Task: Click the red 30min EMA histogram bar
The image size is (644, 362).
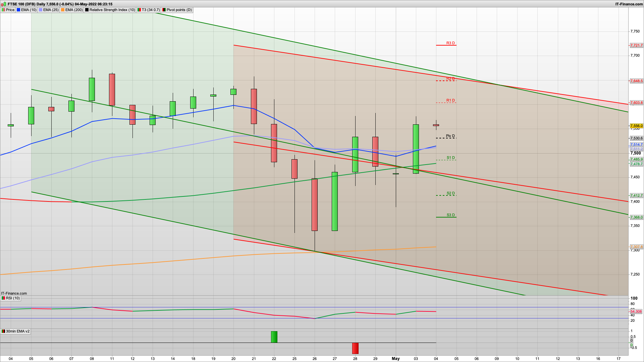Action: (355, 348)
